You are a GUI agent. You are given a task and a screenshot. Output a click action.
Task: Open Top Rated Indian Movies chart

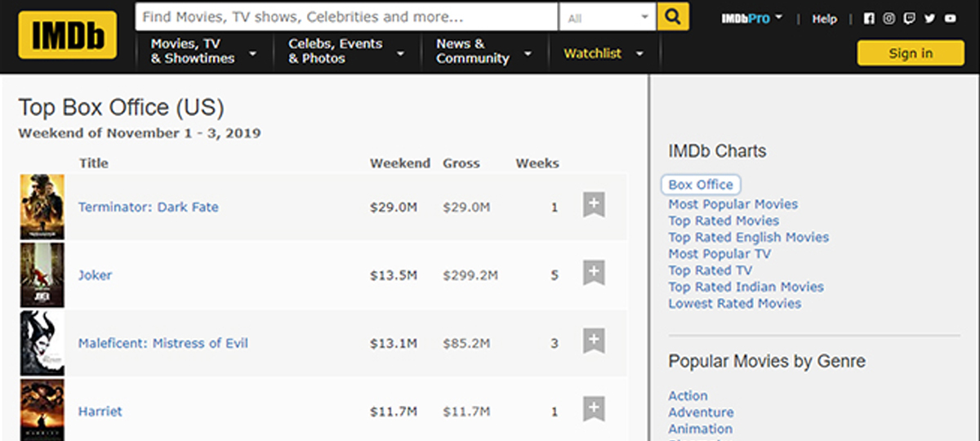point(746,287)
